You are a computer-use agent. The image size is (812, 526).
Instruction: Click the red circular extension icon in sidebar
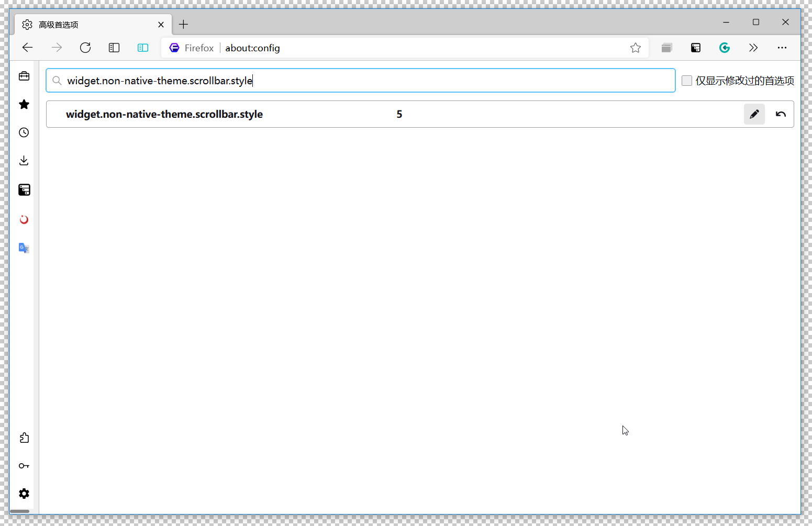pyautogui.click(x=24, y=219)
